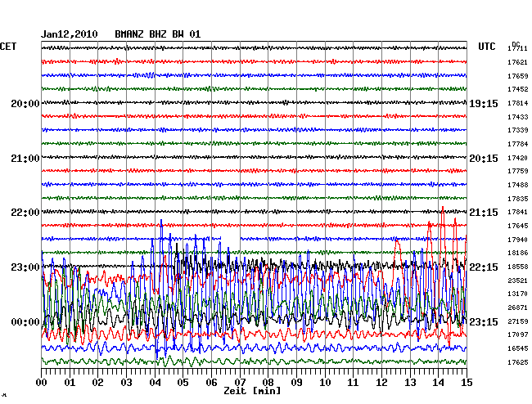Click the x-axis minute label '03'
The image size is (532, 404).
point(126,383)
